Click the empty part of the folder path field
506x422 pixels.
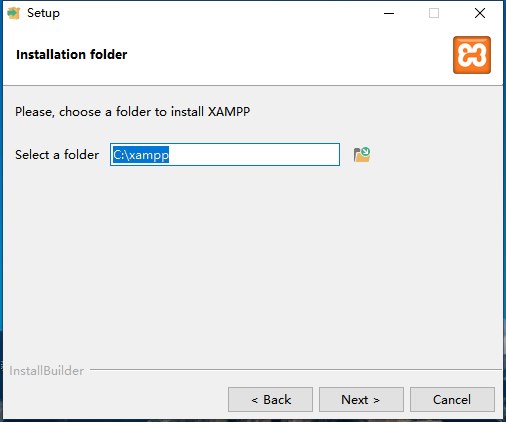tap(253, 155)
